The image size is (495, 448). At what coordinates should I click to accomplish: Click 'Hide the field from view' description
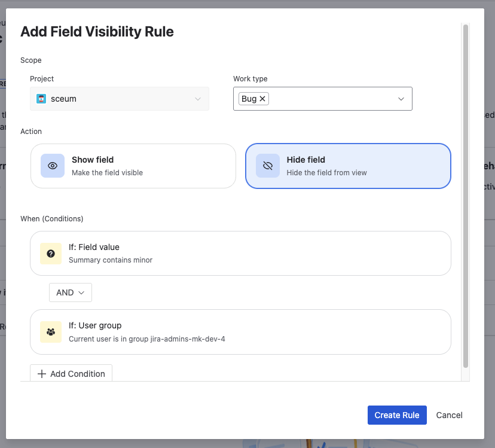[x=327, y=173]
